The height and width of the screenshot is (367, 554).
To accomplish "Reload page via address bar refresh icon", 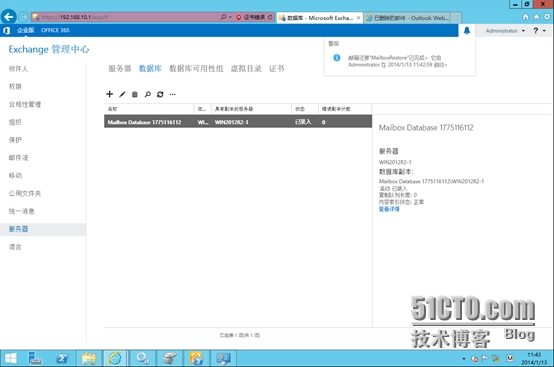I will [270, 17].
